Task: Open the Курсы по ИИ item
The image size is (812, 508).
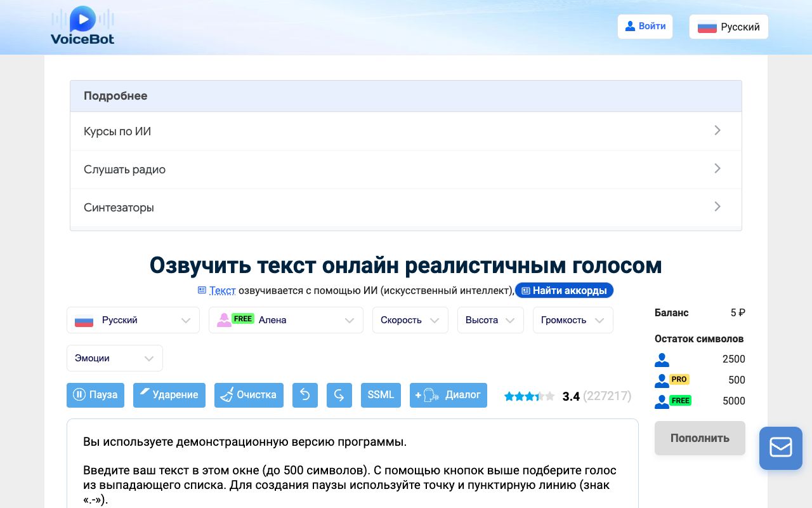Action: (x=406, y=131)
